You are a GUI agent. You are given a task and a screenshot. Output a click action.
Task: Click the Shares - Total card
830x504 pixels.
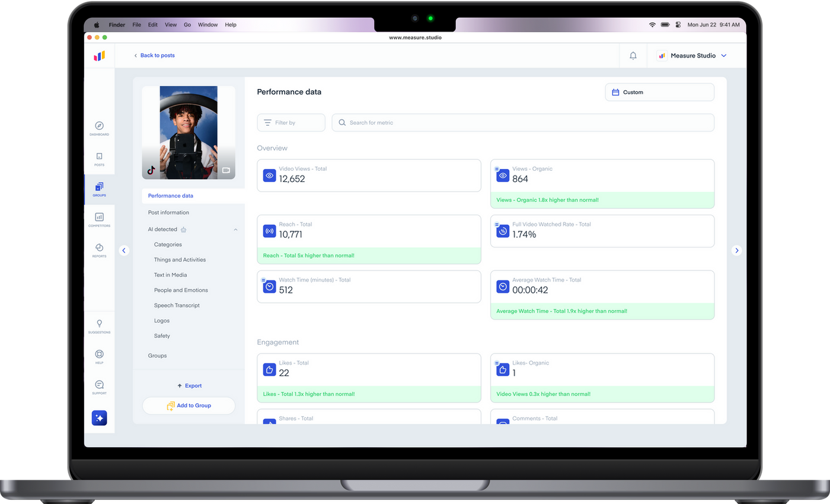click(369, 416)
